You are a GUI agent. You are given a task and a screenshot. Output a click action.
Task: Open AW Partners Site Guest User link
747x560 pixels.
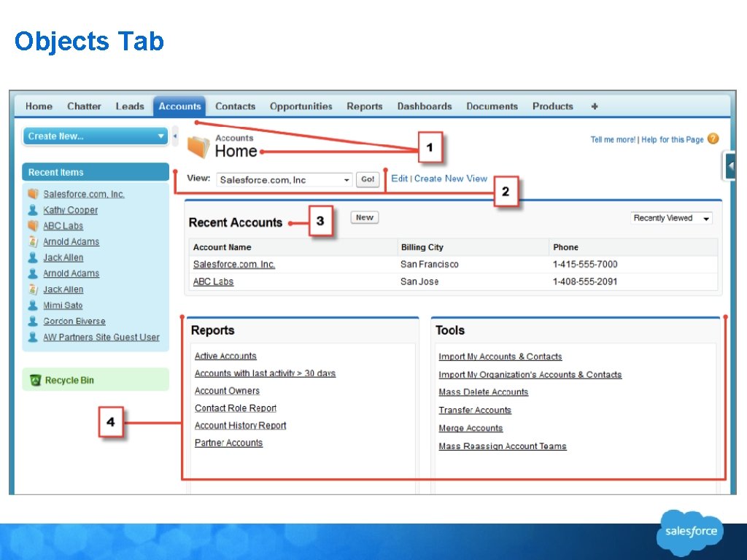tap(101, 337)
